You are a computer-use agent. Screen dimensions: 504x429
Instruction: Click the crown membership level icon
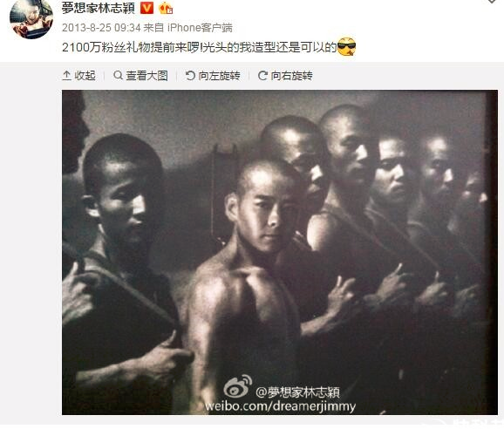[x=166, y=8]
